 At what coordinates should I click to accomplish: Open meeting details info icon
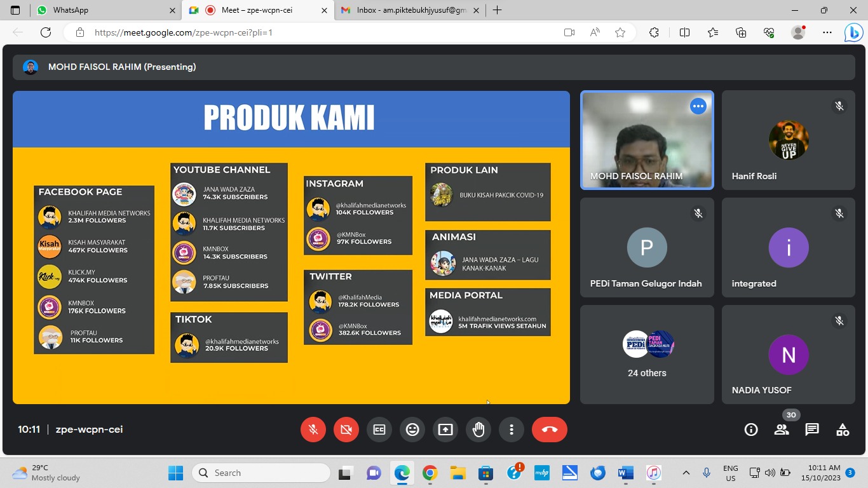(751, 430)
